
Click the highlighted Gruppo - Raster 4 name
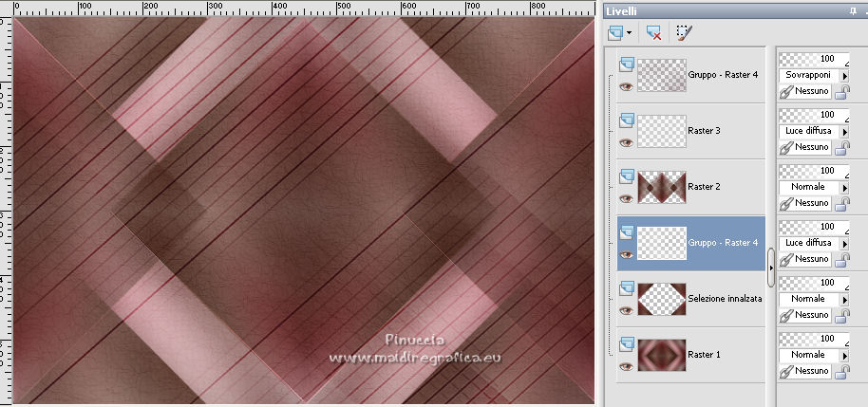[723, 243]
